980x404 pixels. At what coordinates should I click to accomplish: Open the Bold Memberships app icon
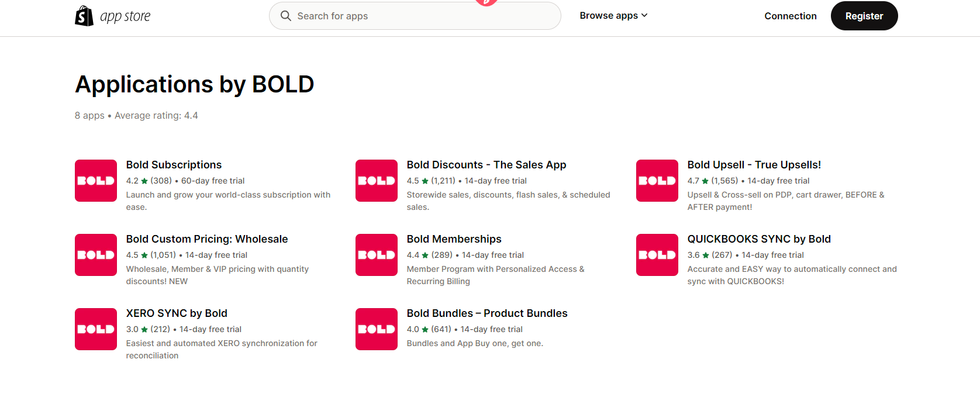click(377, 255)
